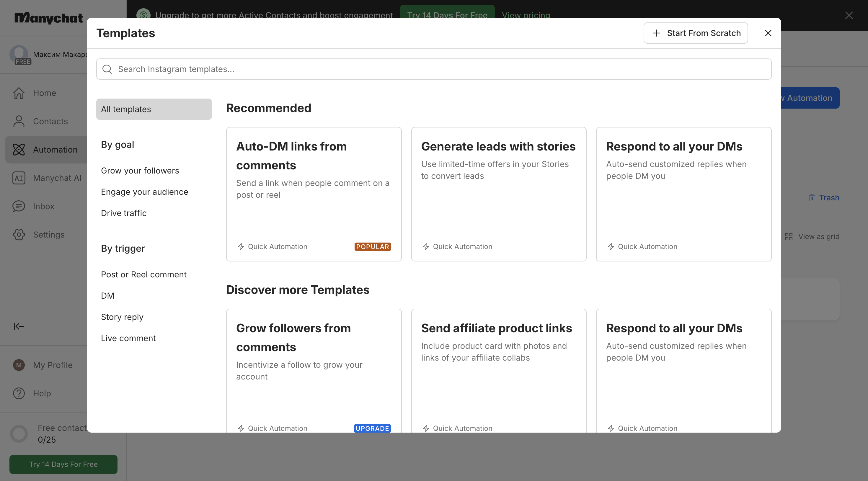Open Auto-DM links from comments template
868x481 pixels.
pos(314,194)
